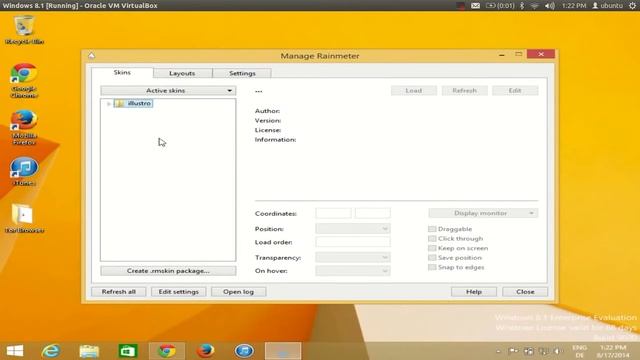Image resolution: width=640 pixels, height=360 pixels.
Task: Open the Transparency dropdown
Action: [x=353, y=258]
